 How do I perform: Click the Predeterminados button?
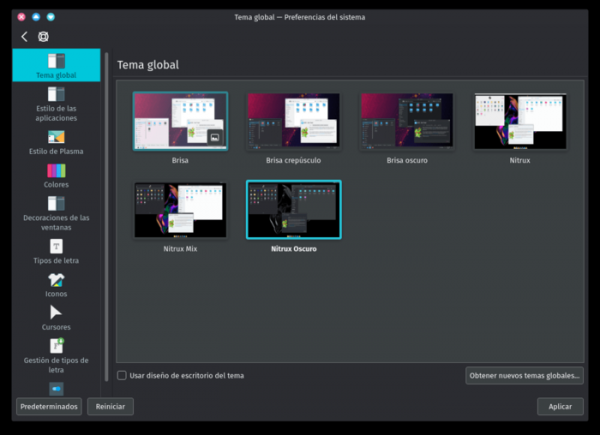(49, 407)
